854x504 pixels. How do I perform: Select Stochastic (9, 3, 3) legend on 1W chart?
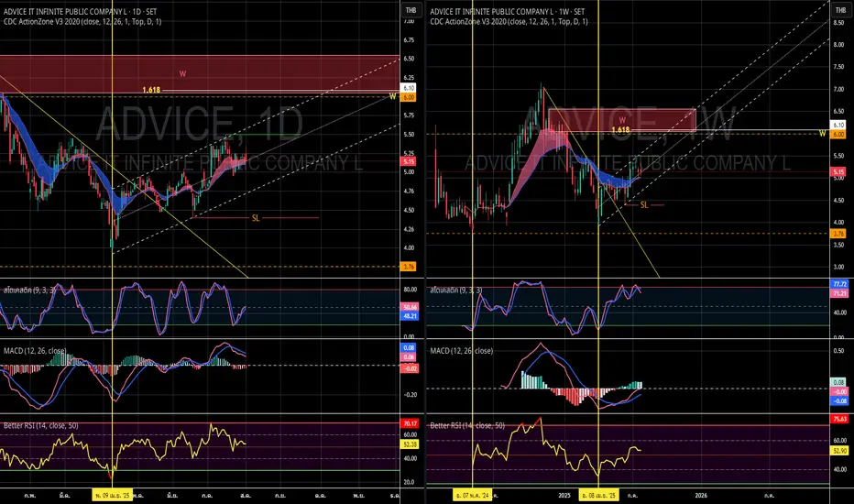click(x=456, y=290)
